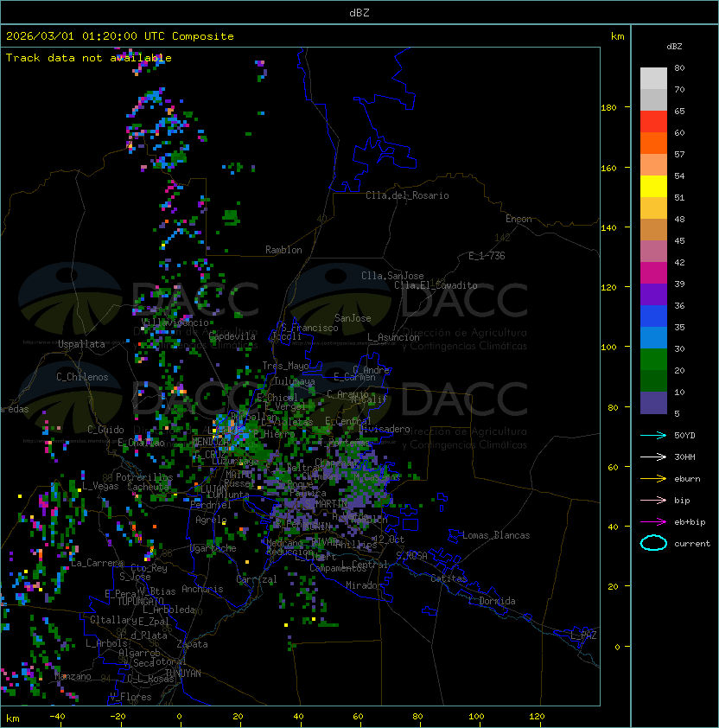Click the Villavicencio place label
Screen dimensions: 719x728
[175, 322]
